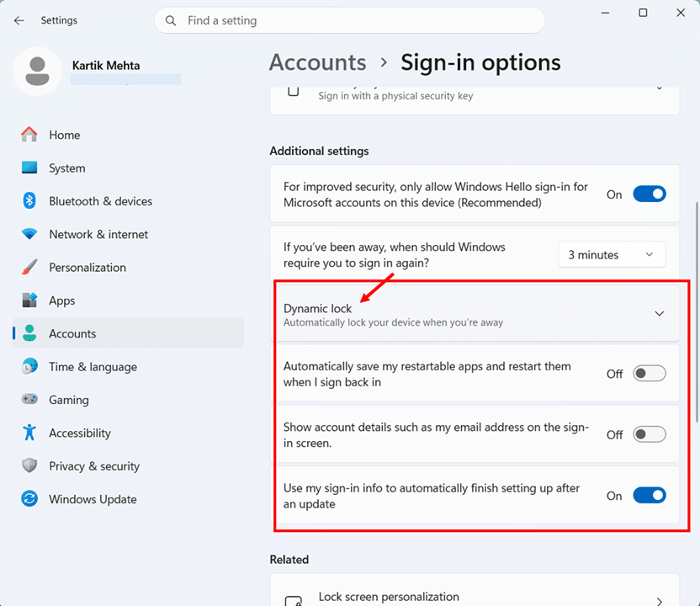Click the Accessibility figure icon
The image size is (700, 606).
tap(29, 433)
